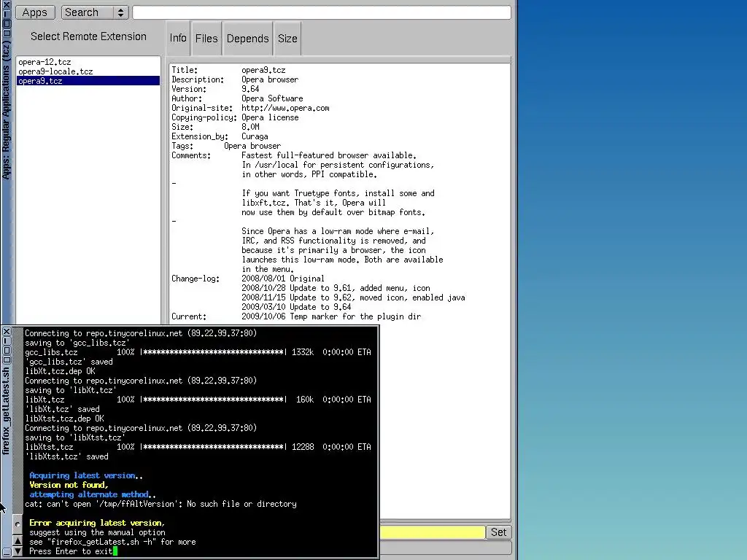Click the terminal line 'gcc_libs.tcz' saved

(x=69, y=362)
